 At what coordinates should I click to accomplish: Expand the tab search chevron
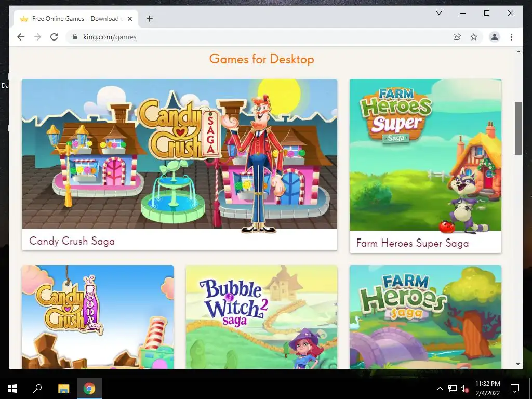point(438,13)
